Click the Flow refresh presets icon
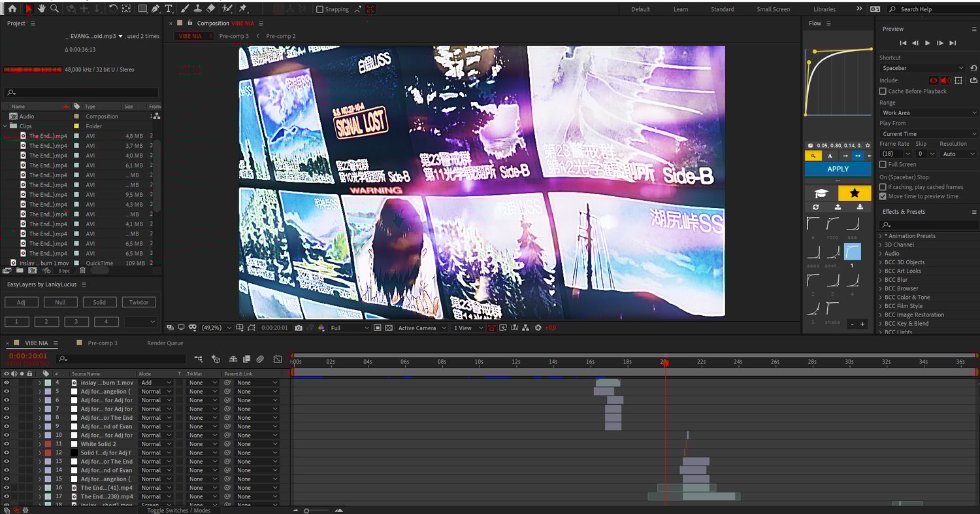 (816, 207)
